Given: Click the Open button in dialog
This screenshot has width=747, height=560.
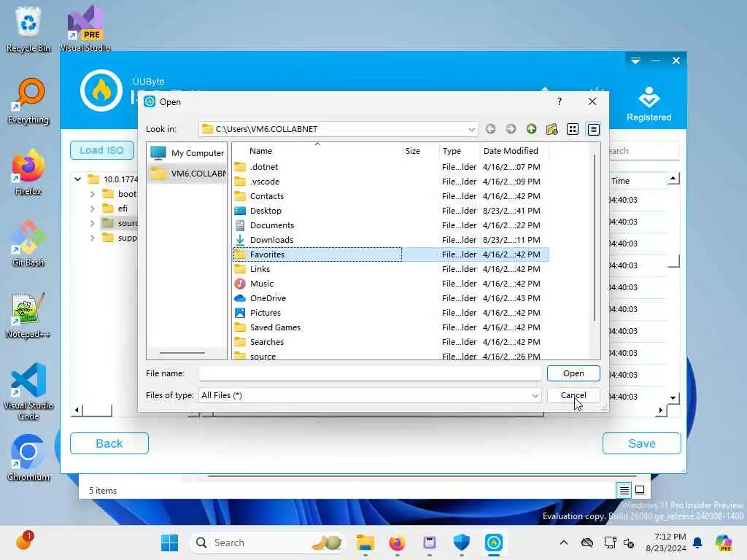Looking at the screenshot, I should pos(573,373).
